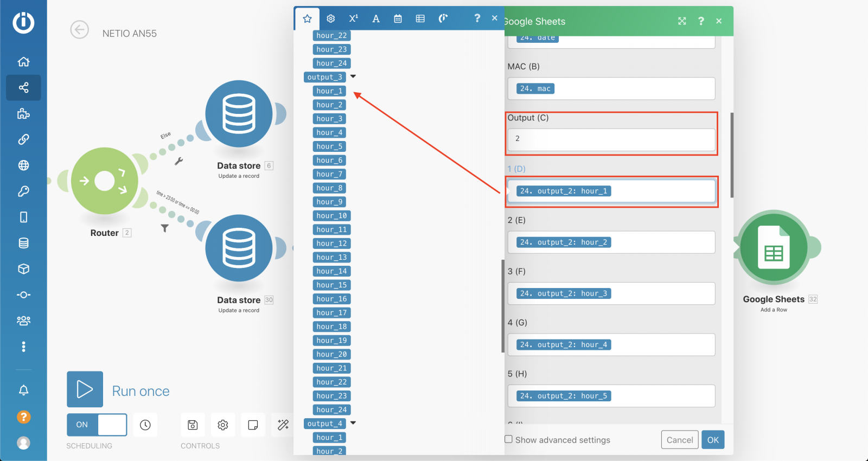Click the Google Sheets dialog scrollbar
This screenshot has height=461, width=868.
pos(732,155)
